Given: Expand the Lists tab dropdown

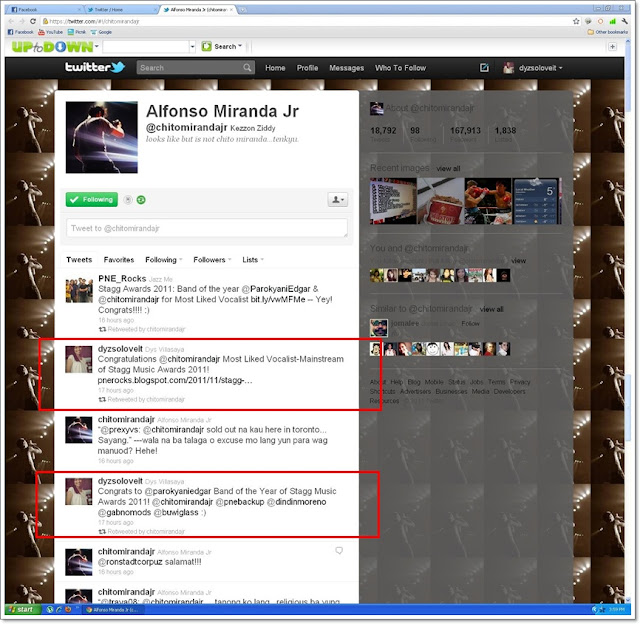Looking at the screenshot, I should tap(262, 260).
